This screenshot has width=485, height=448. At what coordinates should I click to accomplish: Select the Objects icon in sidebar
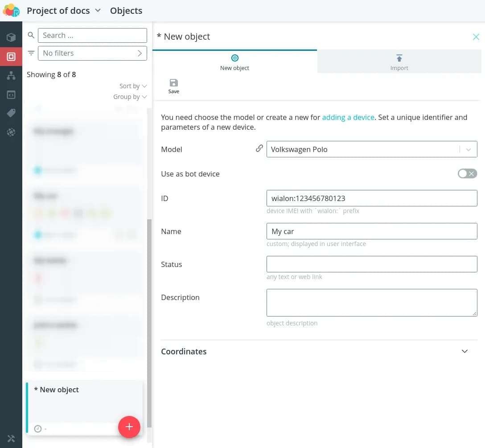pyautogui.click(x=11, y=57)
